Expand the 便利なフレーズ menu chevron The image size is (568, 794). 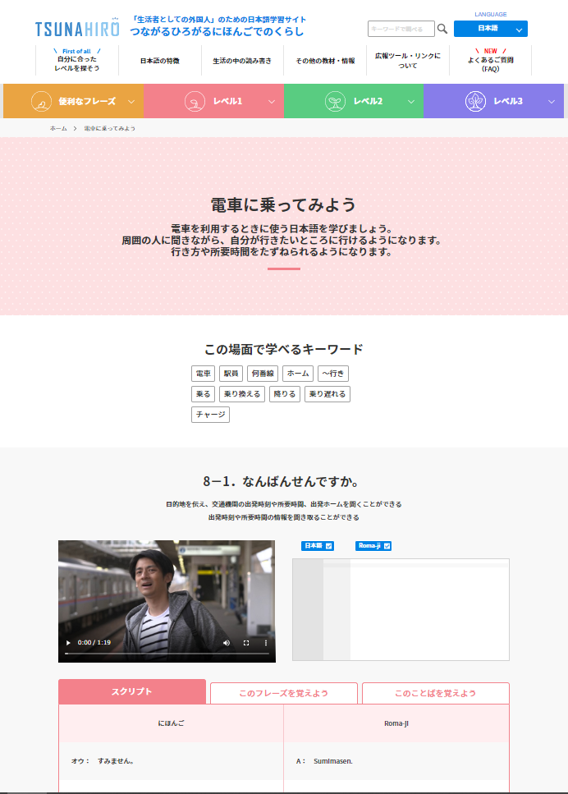point(131,101)
